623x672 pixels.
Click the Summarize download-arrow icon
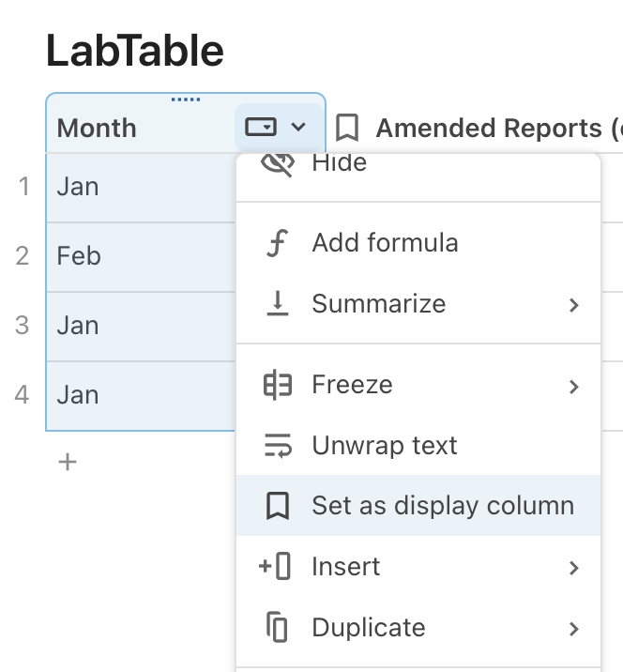(x=277, y=304)
